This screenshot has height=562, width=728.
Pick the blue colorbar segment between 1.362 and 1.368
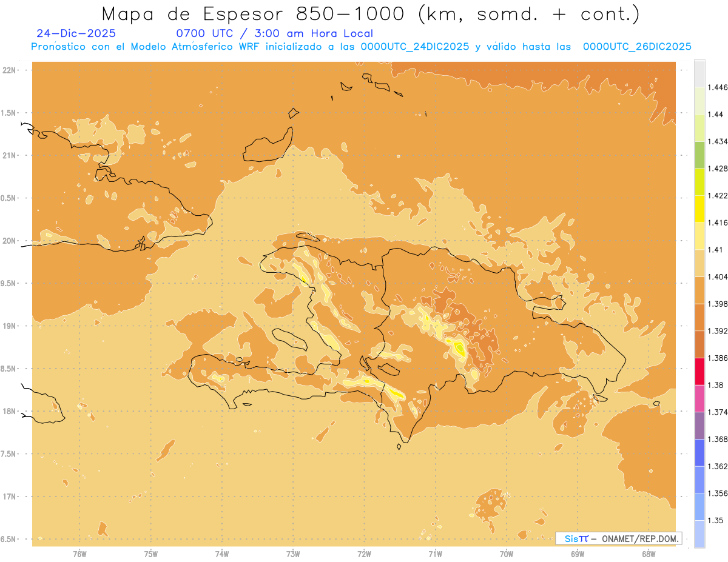[699, 452]
